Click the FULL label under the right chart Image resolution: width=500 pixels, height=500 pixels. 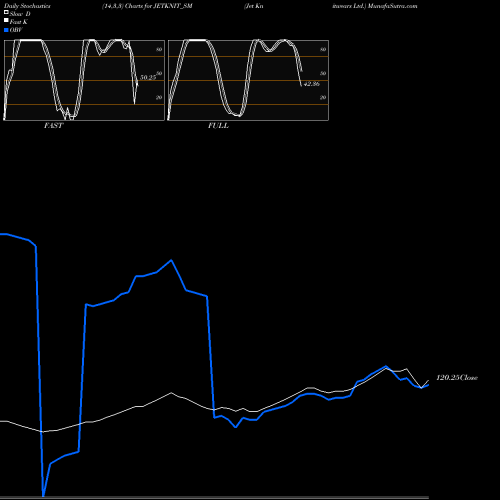[218, 126]
